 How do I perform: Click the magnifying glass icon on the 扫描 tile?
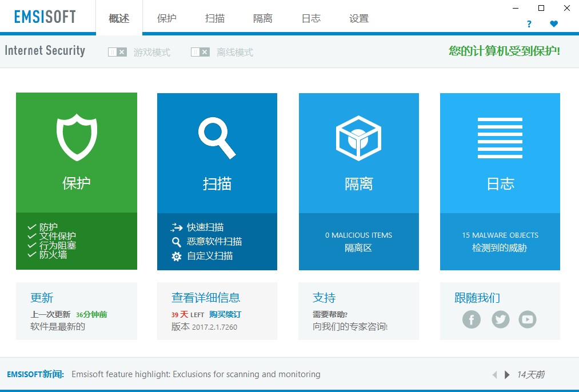[x=217, y=138]
